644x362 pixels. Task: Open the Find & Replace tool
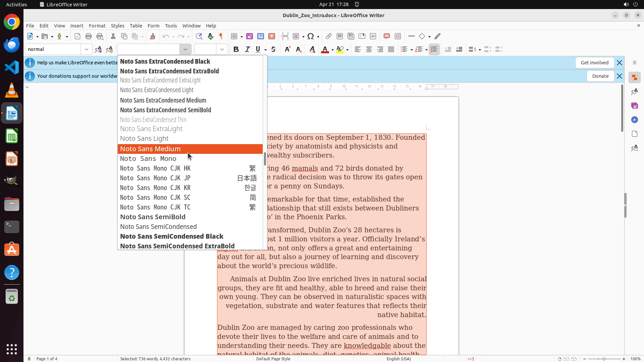pyautogui.click(x=199, y=36)
